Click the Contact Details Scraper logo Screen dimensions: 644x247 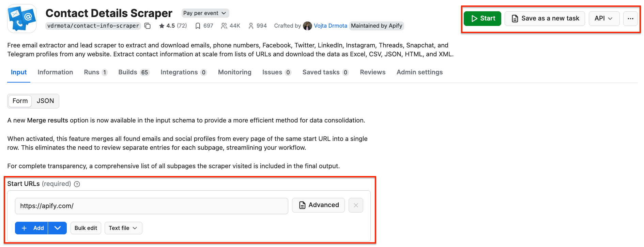click(x=21, y=18)
